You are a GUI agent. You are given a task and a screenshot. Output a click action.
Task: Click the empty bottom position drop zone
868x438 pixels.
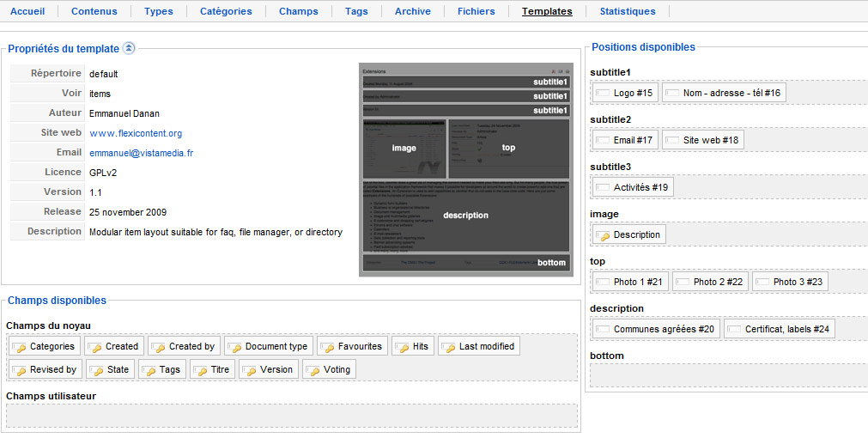pyautogui.click(x=729, y=374)
